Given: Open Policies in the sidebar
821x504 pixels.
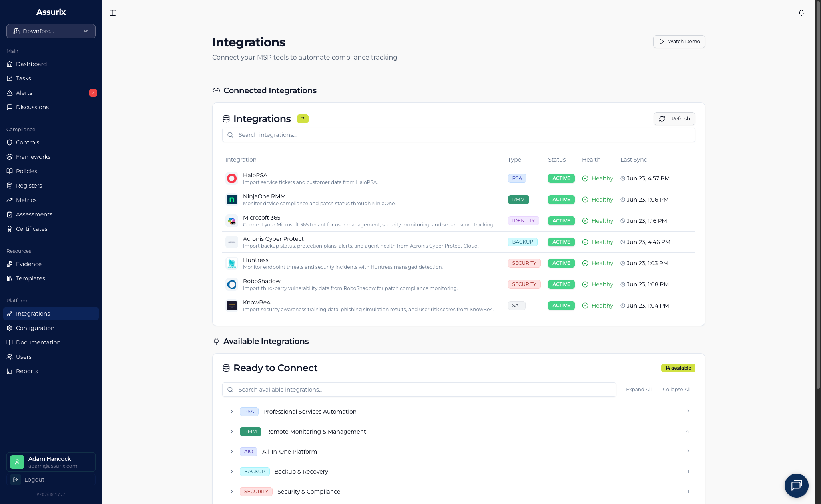Looking at the screenshot, I should (51, 171).
